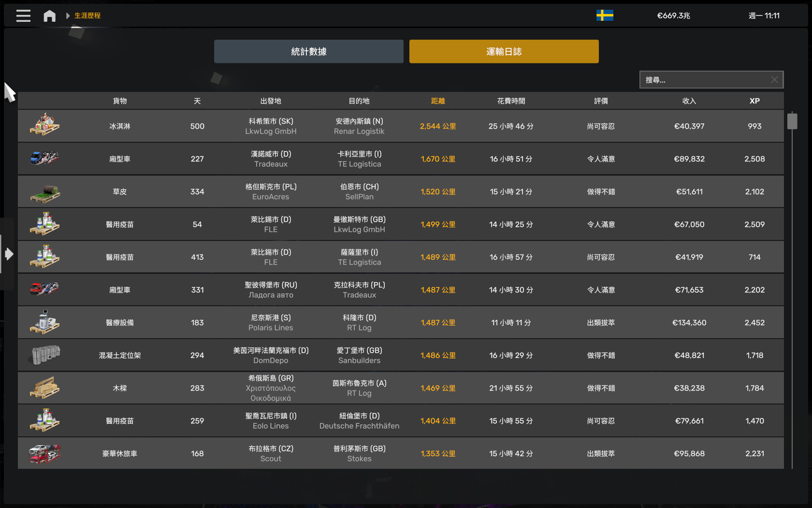Image resolution: width=812 pixels, height=508 pixels.
Task: Select the Polaris Lines origin cell
Action: 271,328
